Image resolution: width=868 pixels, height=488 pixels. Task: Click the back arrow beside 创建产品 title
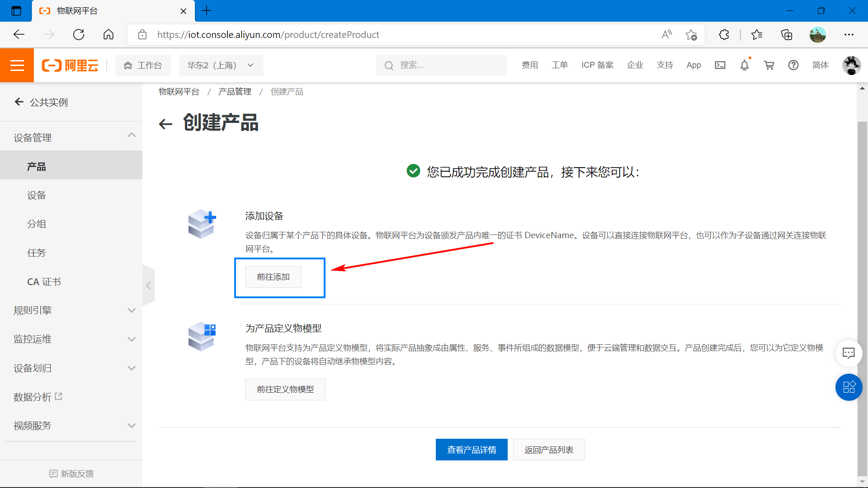point(166,124)
